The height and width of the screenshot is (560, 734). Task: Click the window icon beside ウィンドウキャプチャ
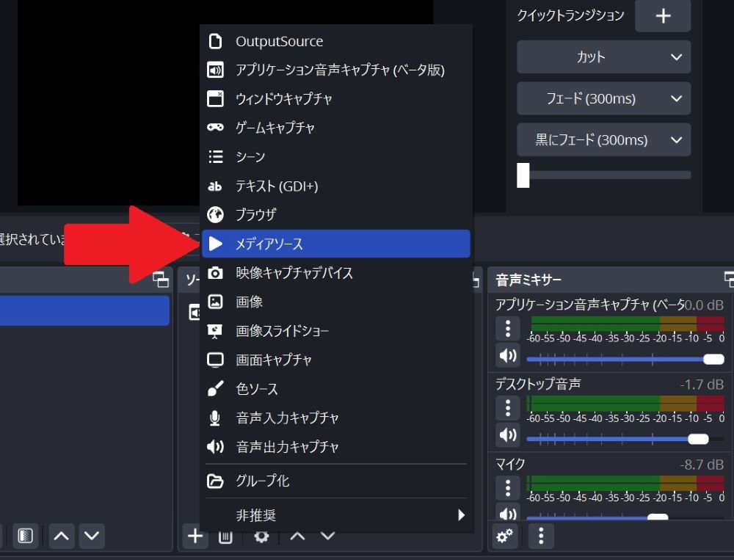(x=215, y=99)
